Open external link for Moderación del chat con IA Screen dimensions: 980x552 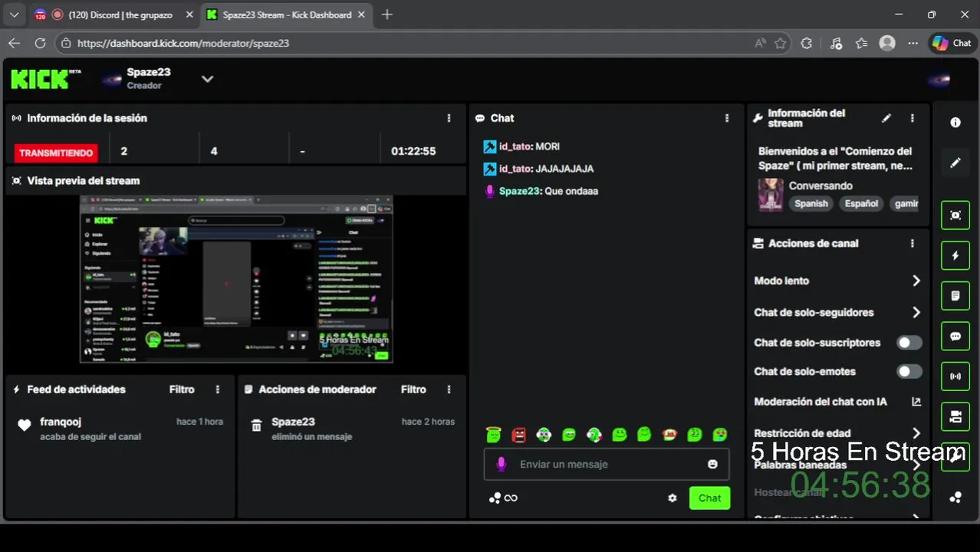tap(916, 401)
